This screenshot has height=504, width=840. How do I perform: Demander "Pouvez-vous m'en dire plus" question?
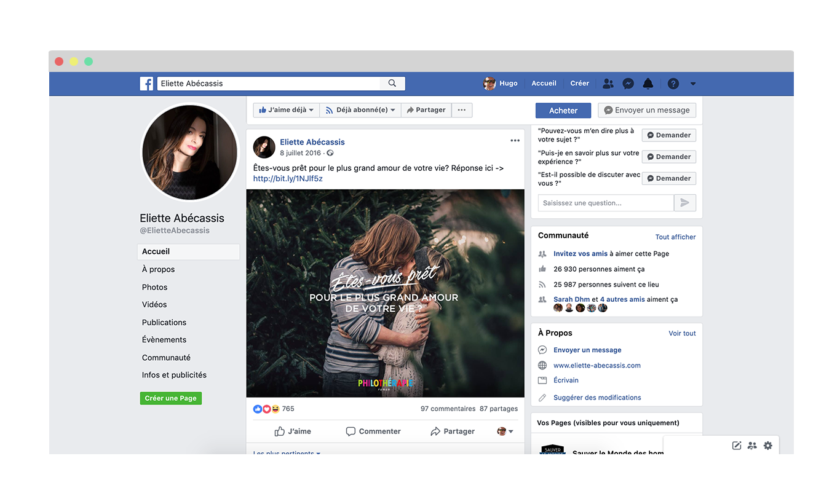coord(669,135)
